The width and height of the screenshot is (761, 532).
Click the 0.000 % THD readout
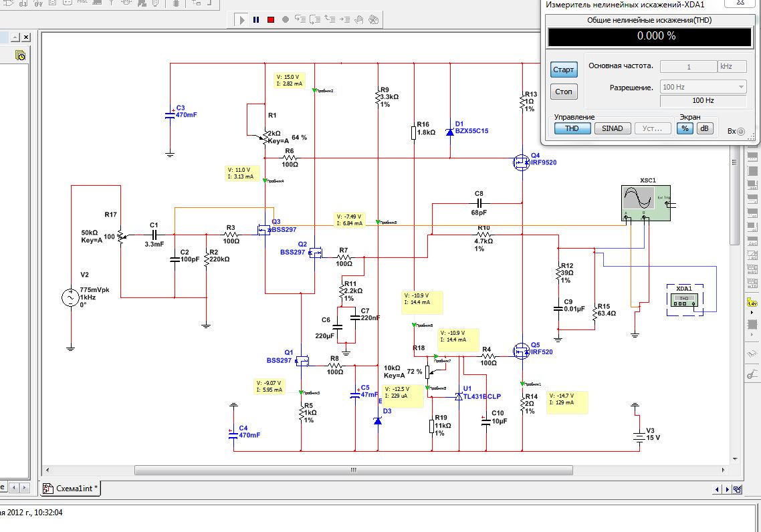point(650,36)
